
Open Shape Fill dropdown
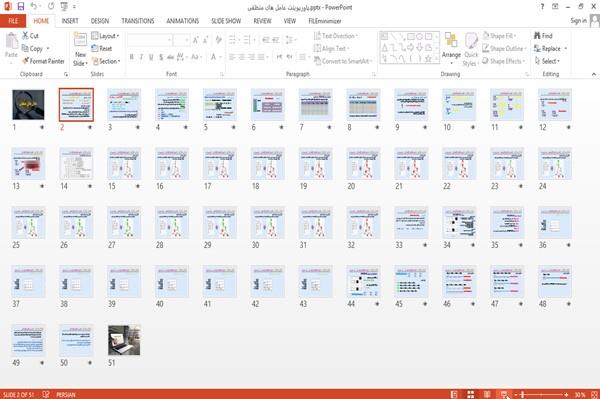[x=499, y=36]
